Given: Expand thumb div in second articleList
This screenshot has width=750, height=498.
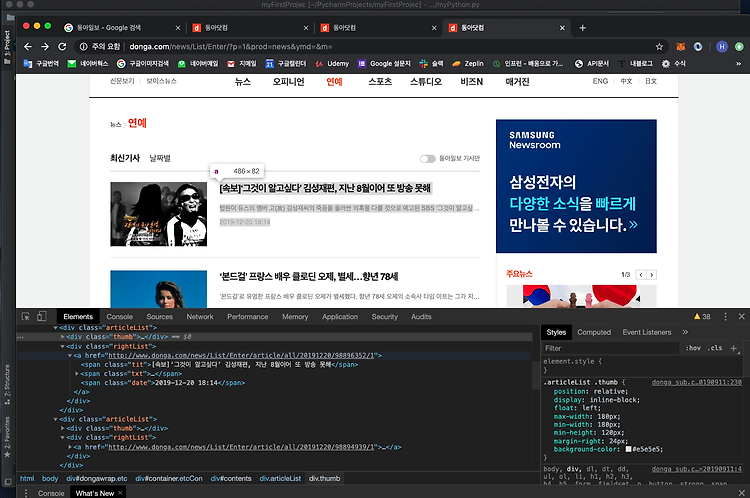Looking at the screenshot, I should click(63, 429).
